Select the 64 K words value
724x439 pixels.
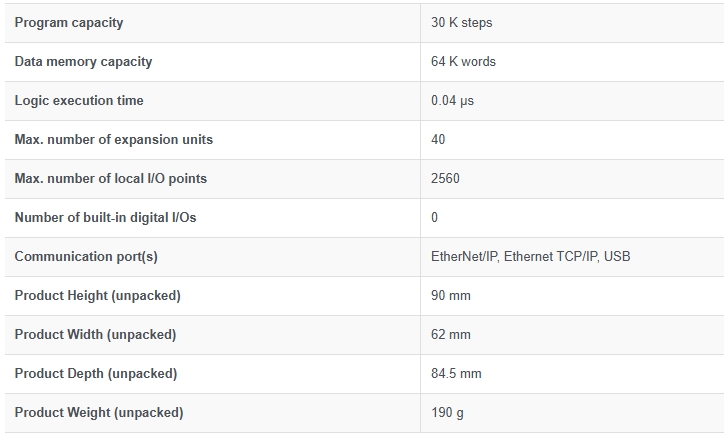coord(463,62)
